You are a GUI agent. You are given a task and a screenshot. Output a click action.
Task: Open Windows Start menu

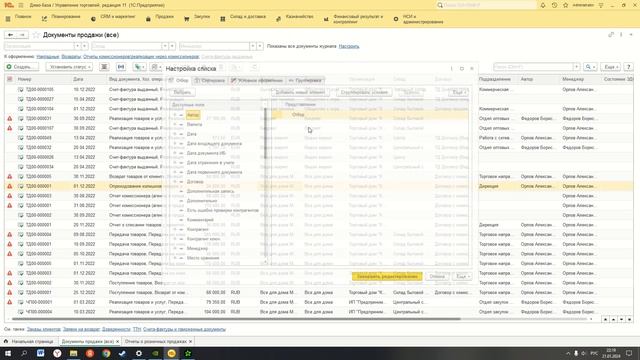pos(8,353)
